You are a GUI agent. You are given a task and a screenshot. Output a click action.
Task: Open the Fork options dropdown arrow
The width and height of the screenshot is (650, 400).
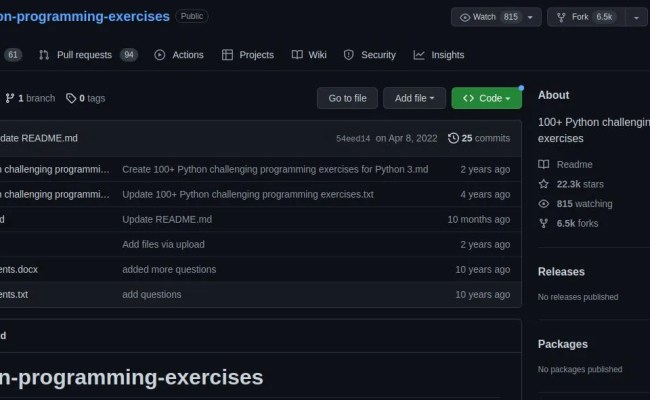tap(636, 17)
